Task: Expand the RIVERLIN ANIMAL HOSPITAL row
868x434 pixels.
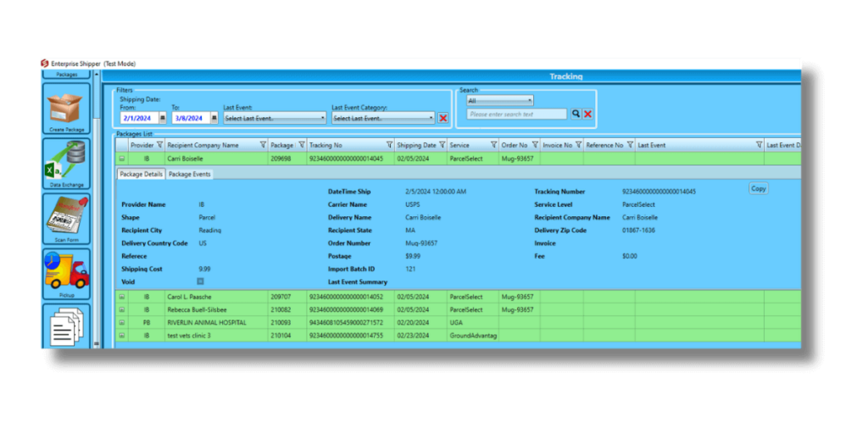Action: pyautogui.click(x=122, y=322)
